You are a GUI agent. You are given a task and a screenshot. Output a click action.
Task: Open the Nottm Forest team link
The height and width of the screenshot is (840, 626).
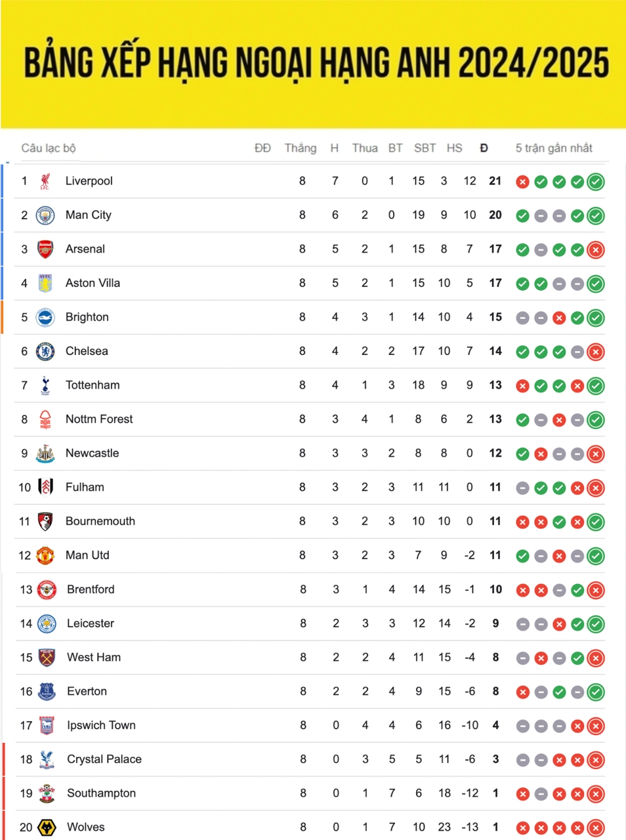click(x=99, y=419)
